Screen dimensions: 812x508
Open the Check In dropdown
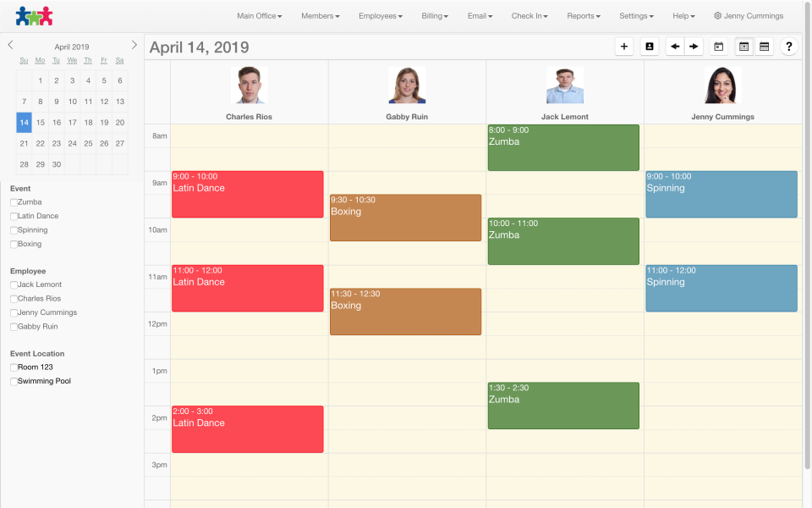(529, 15)
